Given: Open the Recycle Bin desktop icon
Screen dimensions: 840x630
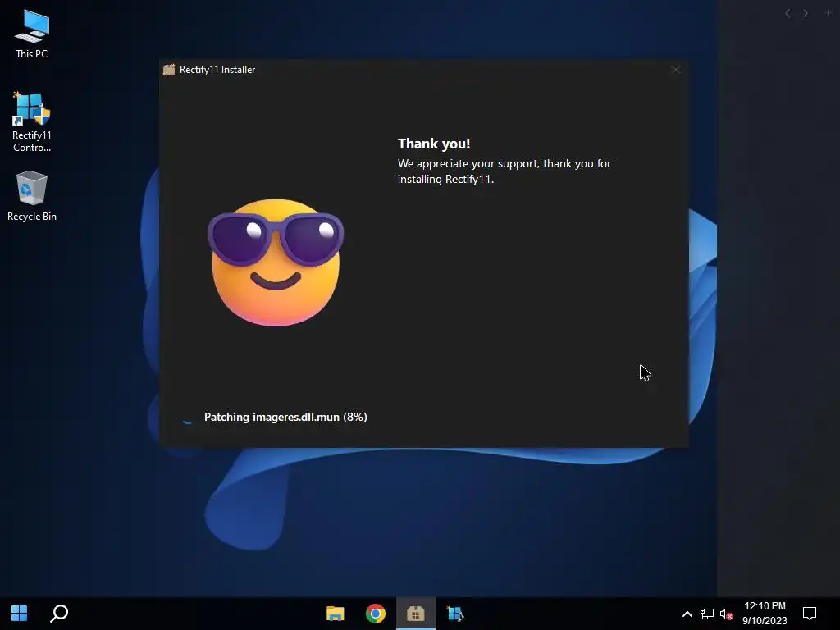Looking at the screenshot, I should 32,195.
